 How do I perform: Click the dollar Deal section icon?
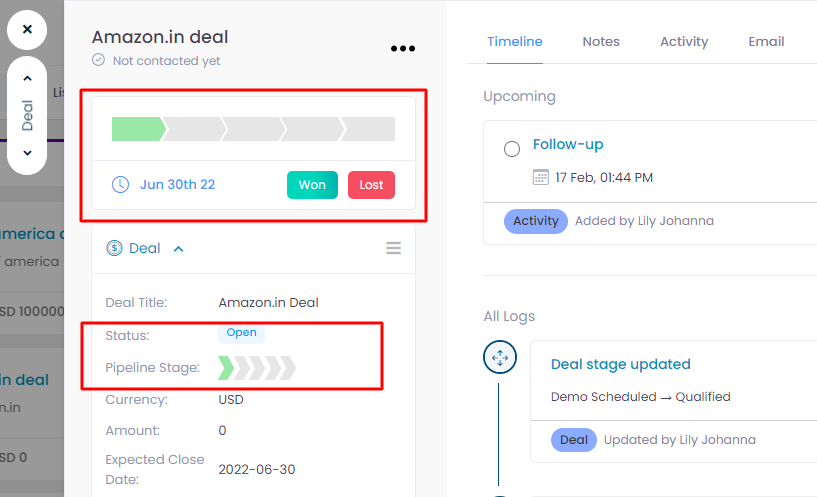114,248
